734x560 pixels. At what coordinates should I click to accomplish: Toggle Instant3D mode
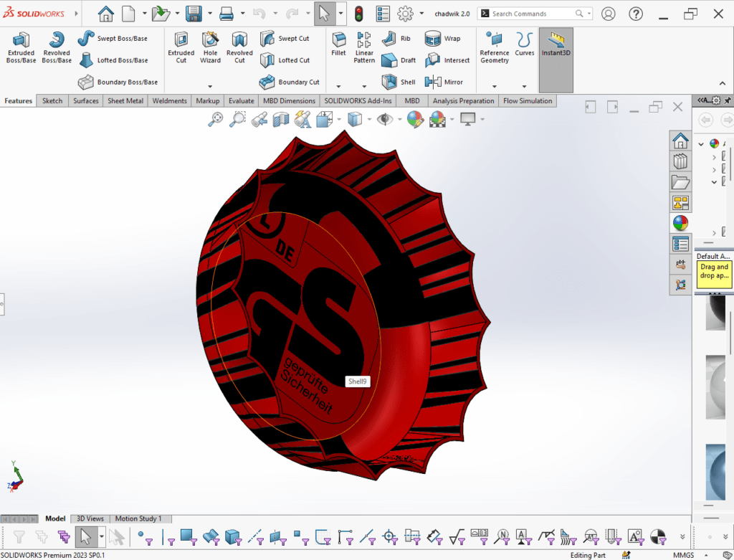coord(556,44)
